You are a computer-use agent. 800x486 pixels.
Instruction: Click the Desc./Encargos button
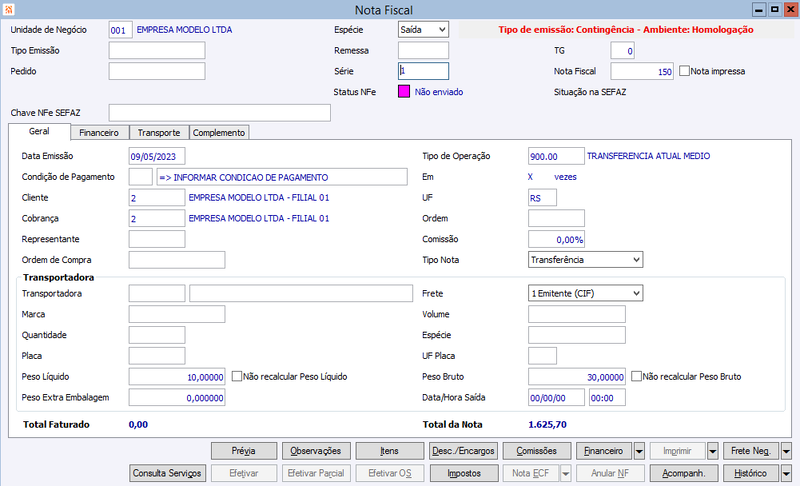[x=463, y=451]
